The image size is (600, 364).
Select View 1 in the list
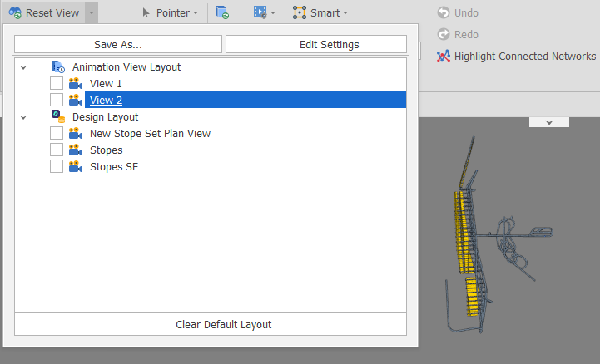106,84
